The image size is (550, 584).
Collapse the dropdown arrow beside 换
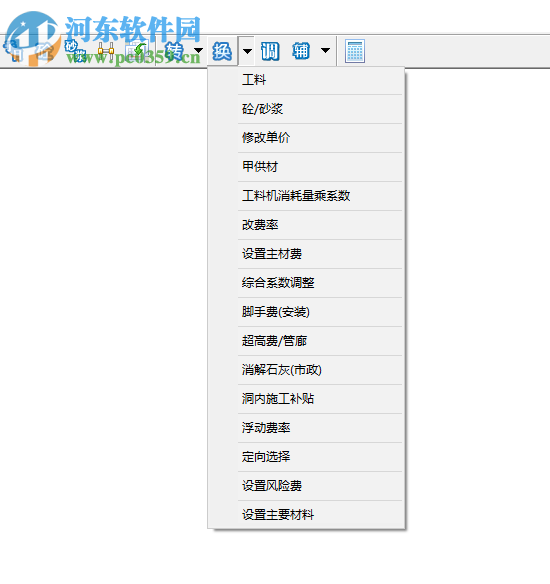pos(247,51)
